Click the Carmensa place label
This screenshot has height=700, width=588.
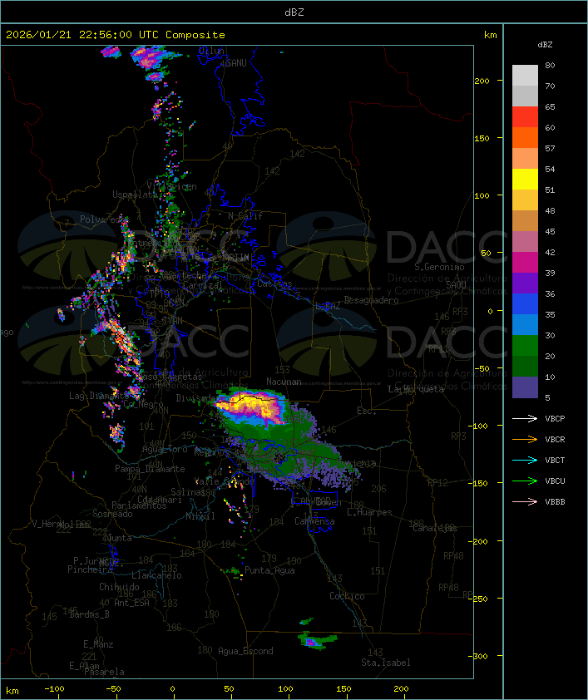click(314, 521)
